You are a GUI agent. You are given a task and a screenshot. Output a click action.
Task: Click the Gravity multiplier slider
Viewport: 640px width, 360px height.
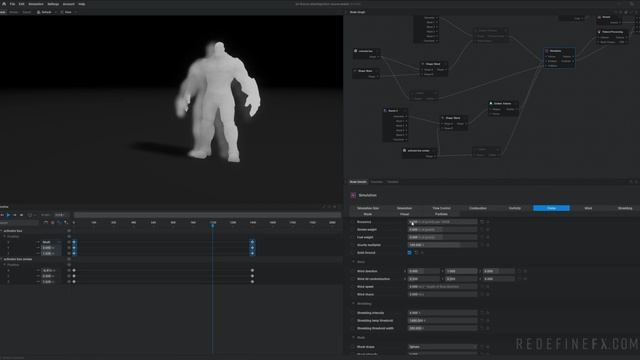point(442,245)
